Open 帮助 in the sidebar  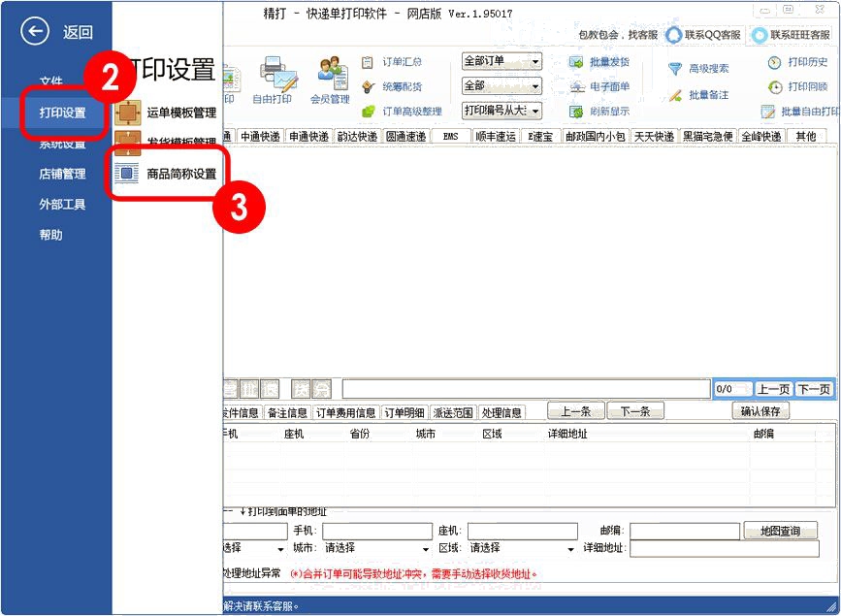[x=51, y=235]
